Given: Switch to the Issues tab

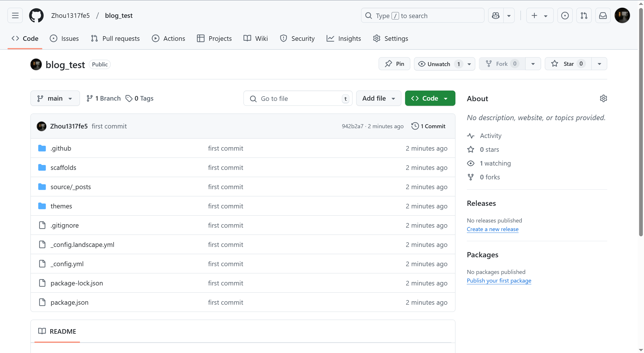Looking at the screenshot, I should (x=64, y=39).
